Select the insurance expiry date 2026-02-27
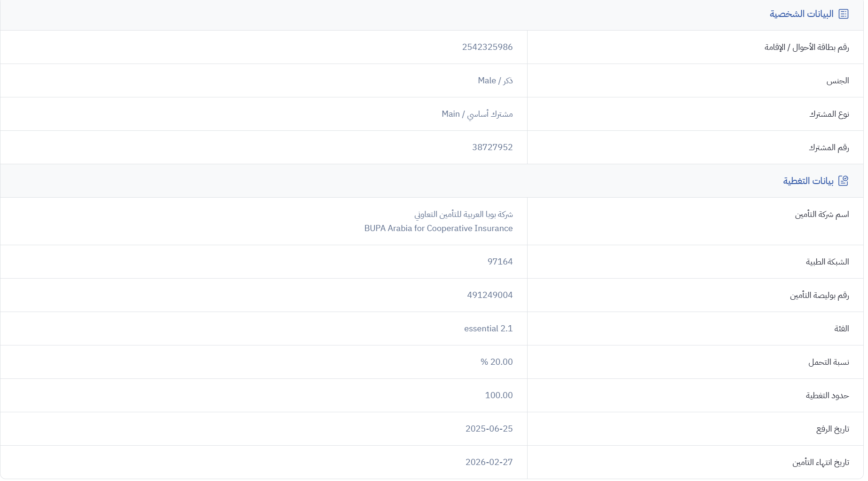Image resolution: width=868 pixels, height=481 pixels. coord(489,462)
